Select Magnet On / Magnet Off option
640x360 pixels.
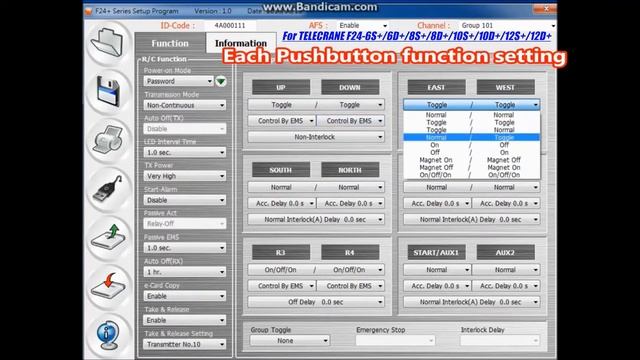[x=471, y=160]
